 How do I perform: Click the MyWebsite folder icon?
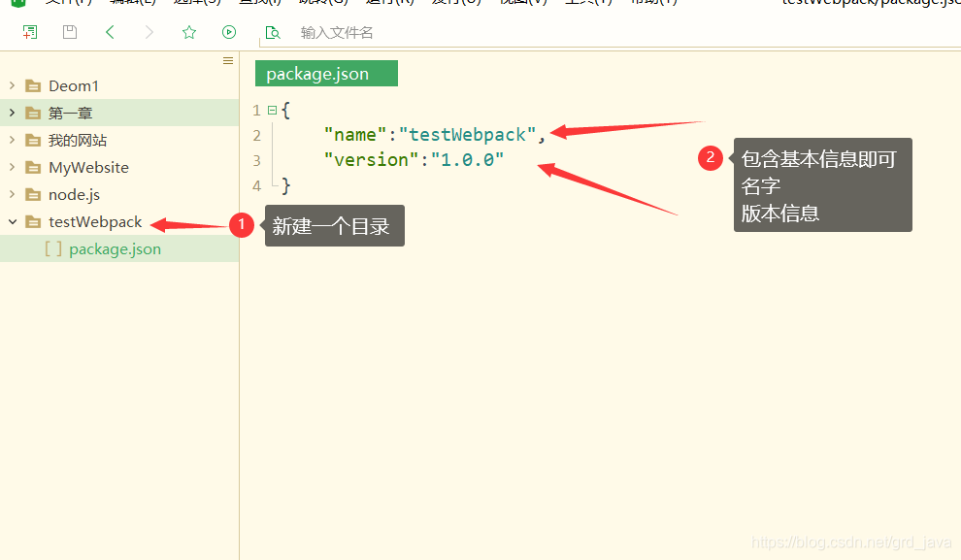pyautogui.click(x=33, y=167)
